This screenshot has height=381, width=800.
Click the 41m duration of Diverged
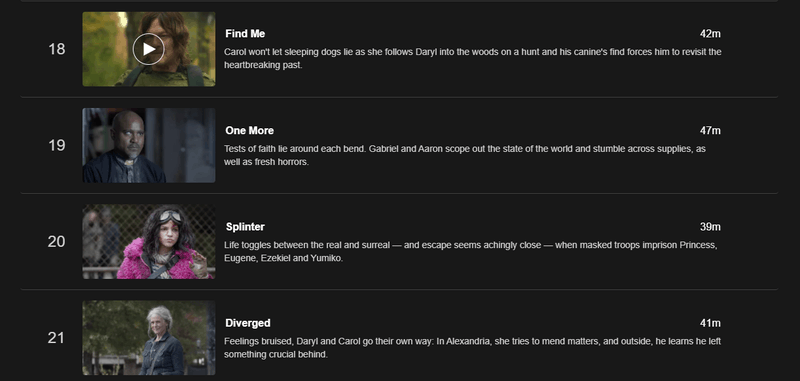pyautogui.click(x=710, y=323)
